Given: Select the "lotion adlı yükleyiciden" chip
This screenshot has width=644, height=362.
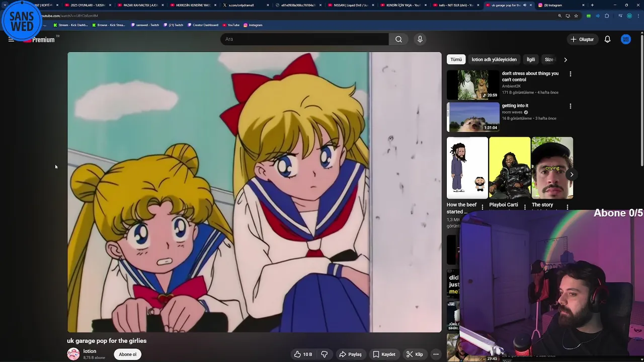Looking at the screenshot, I should [494, 59].
